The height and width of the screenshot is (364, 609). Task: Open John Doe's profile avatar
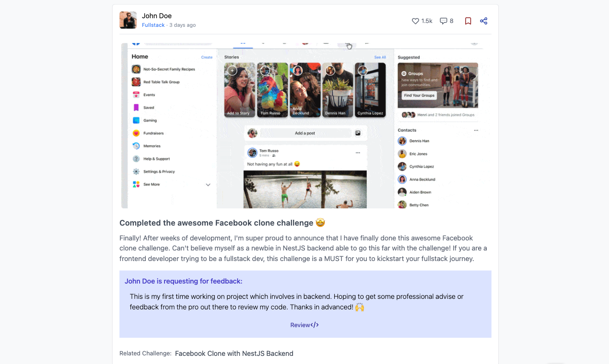tap(128, 20)
